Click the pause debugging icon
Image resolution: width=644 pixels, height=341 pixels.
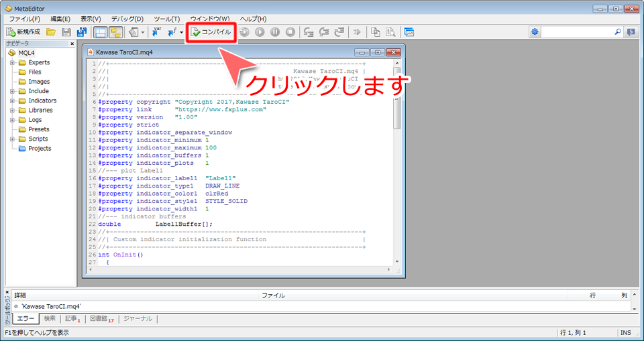click(275, 31)
